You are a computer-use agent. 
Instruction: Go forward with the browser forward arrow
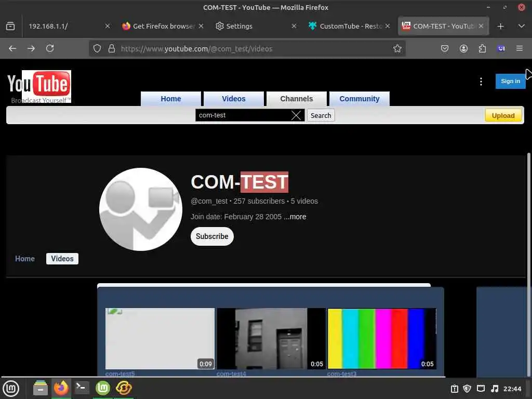click(x=31, y=48)
